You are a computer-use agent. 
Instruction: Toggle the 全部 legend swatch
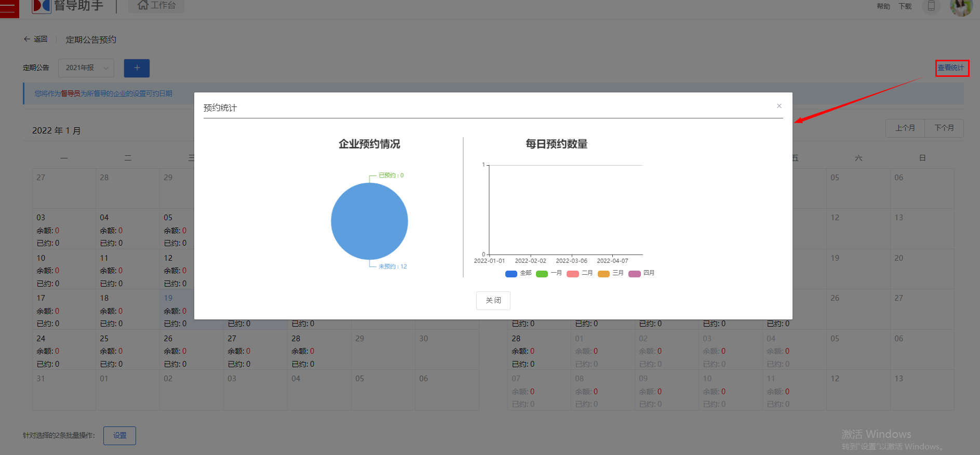pyautogui.click(x=511, y=274)
